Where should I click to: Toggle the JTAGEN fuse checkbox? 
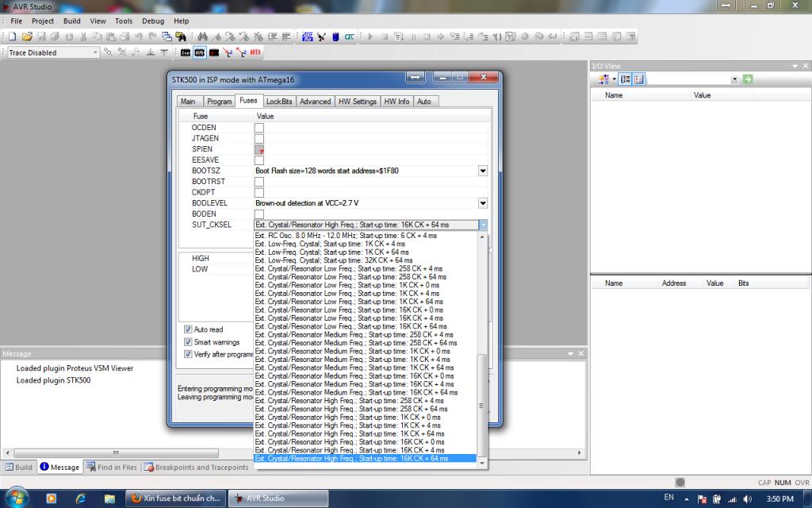pyautogui.click(x=259, y=138)
